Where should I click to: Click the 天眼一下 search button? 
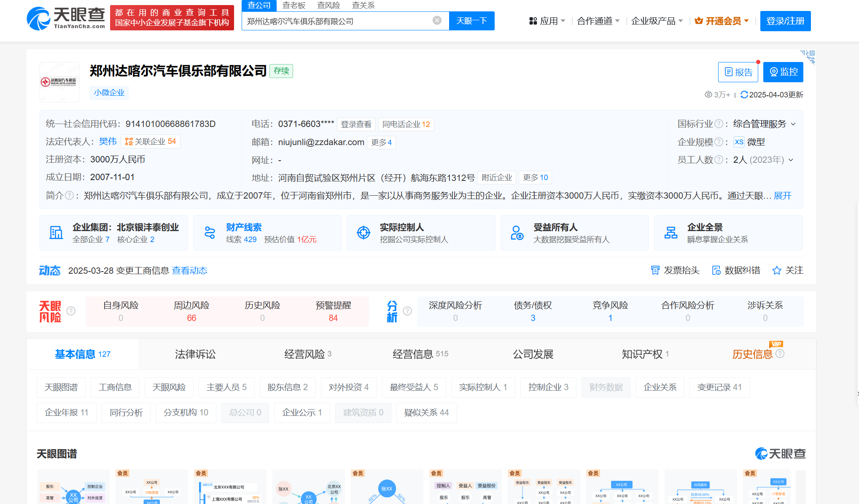472,21
